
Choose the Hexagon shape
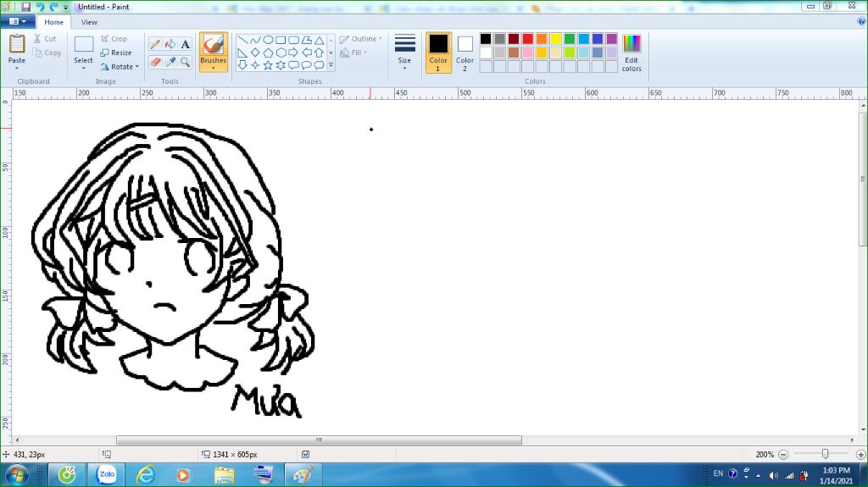tap(281, 53)
